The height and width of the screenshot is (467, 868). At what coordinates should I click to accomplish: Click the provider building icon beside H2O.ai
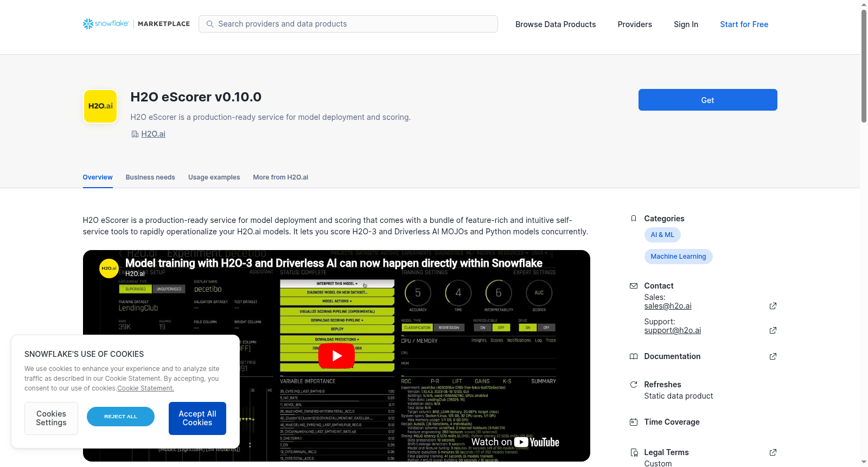coord(135,134)
